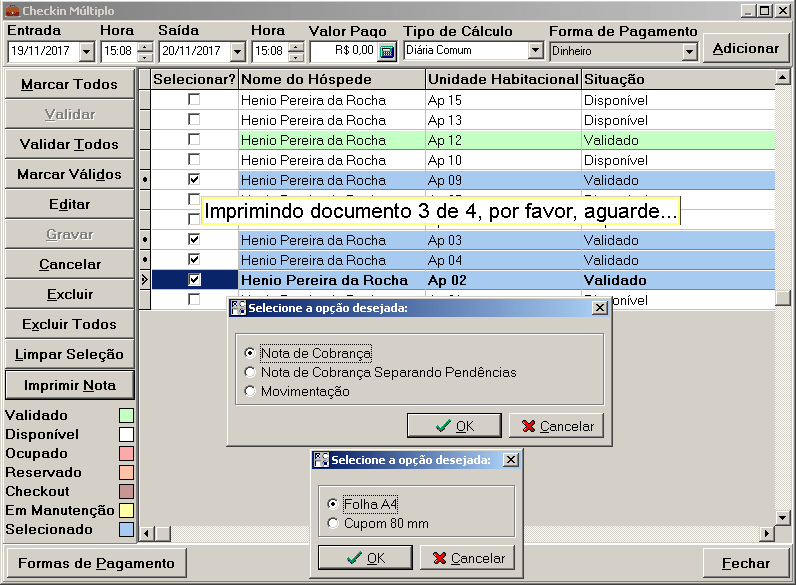Uncheck the checkbox for row Ap 09
The height and width of the screenshot is (585, 796).
[x=193, y=179]
